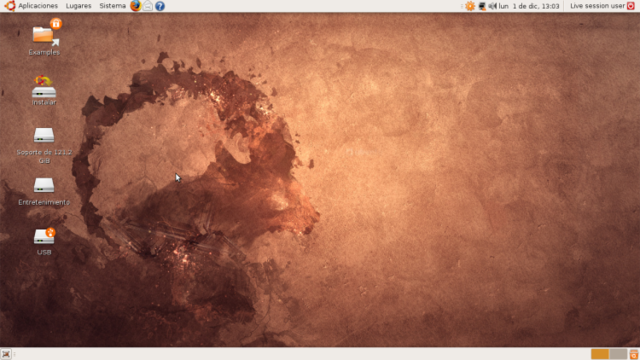
Task: Click the show desktop button
Action: (6, 354)
